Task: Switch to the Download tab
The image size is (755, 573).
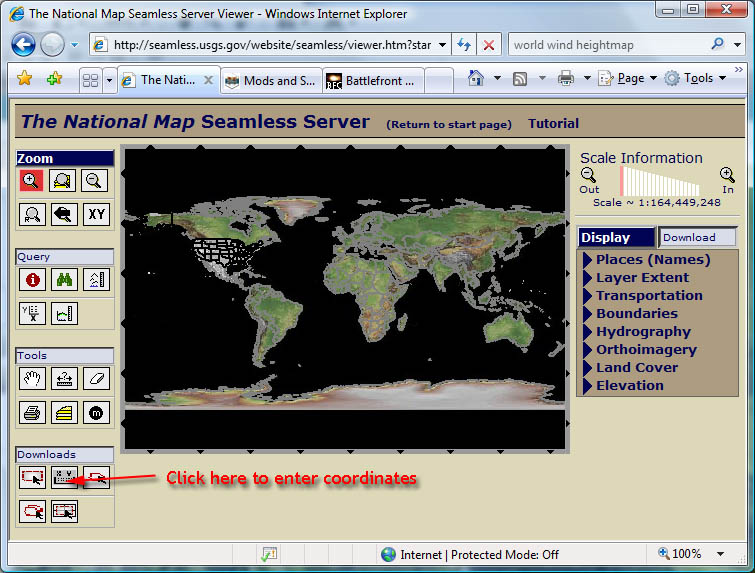Action: click(698, 237)
